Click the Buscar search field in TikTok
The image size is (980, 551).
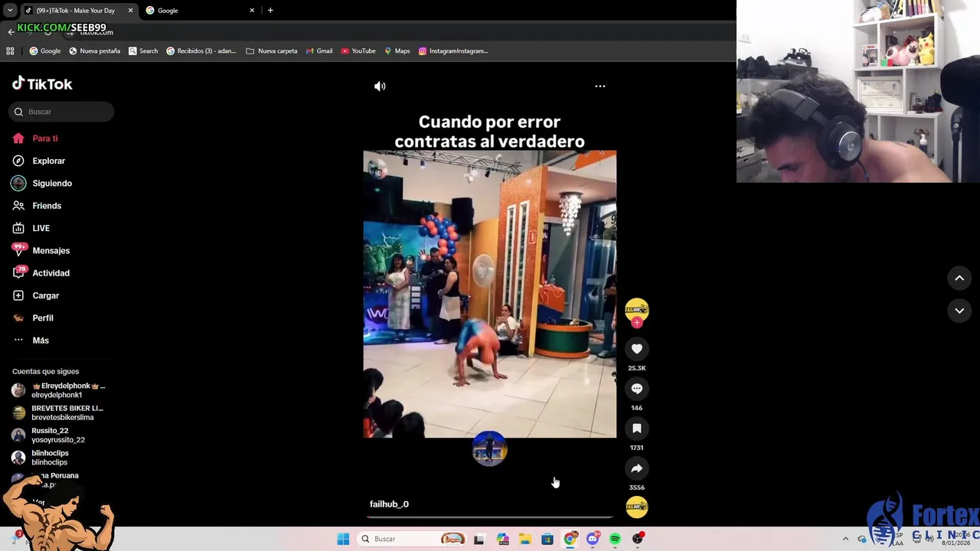tap(61, 112)
